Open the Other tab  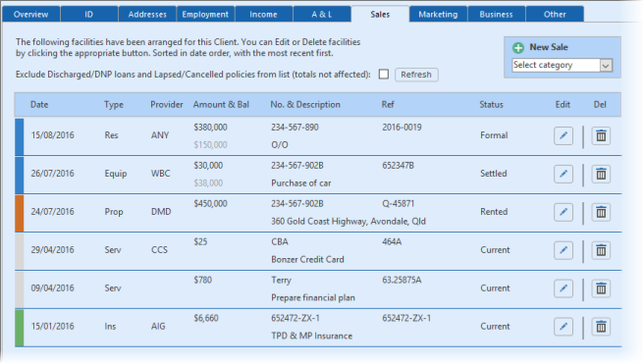555,15
